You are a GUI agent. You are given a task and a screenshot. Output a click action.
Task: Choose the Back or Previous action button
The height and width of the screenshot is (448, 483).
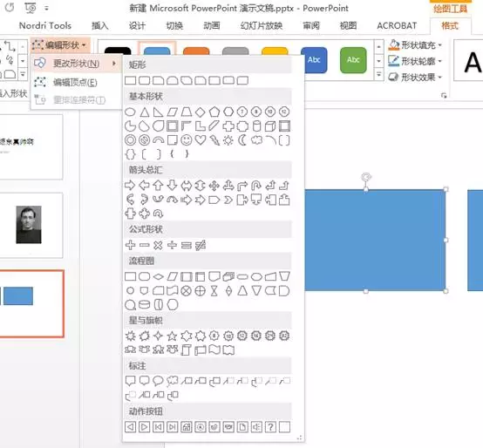coord(130,427)
